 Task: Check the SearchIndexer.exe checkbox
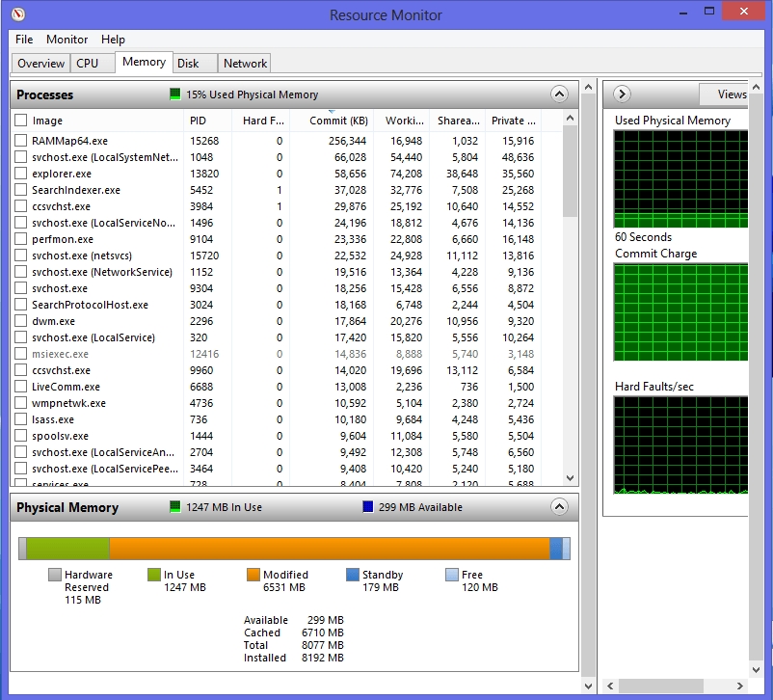point(20,190)
